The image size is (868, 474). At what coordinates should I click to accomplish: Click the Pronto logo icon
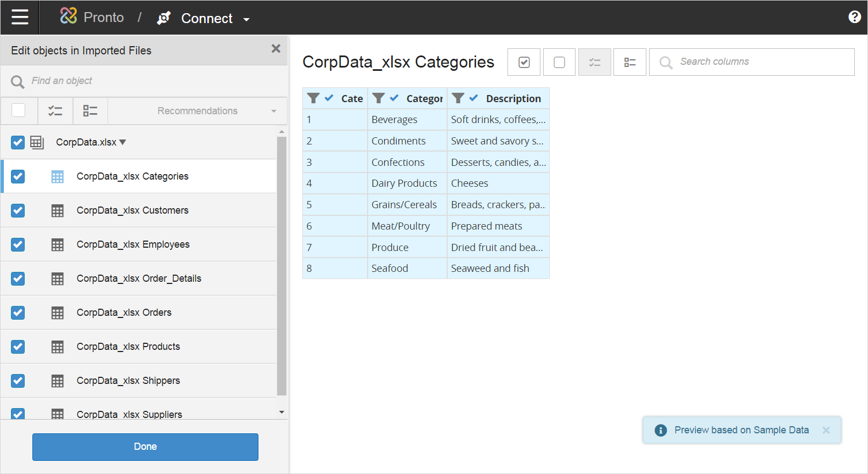[69, 16]
